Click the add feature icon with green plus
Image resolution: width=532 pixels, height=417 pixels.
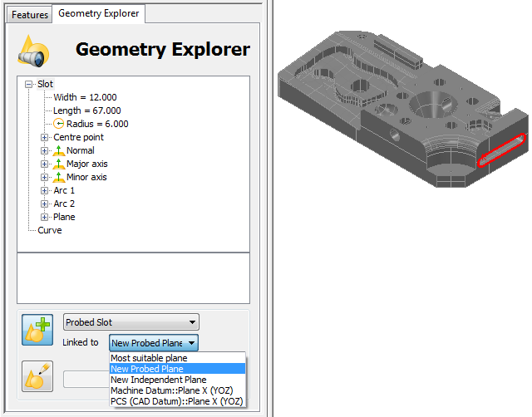[x=37, y=330]
